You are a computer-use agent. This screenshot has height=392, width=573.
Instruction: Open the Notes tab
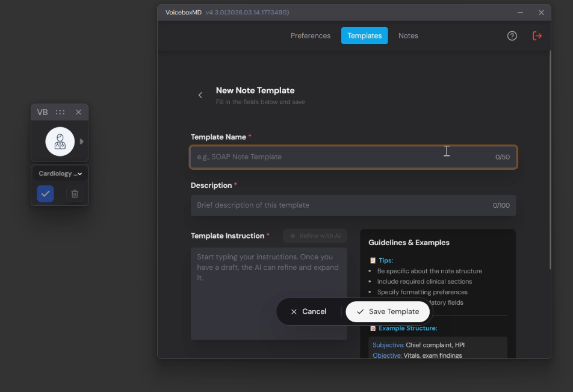[x=408, y=36]
